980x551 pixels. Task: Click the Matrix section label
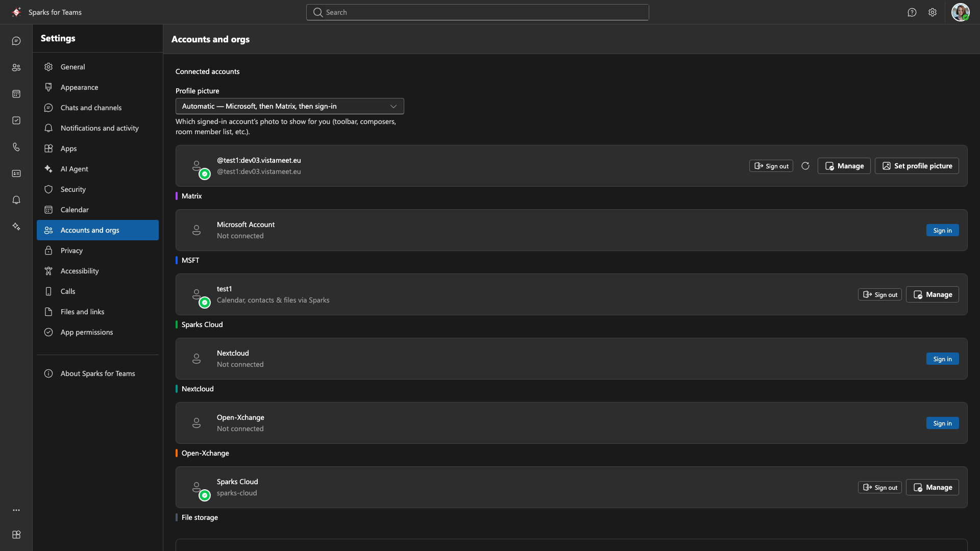[191, 196]
